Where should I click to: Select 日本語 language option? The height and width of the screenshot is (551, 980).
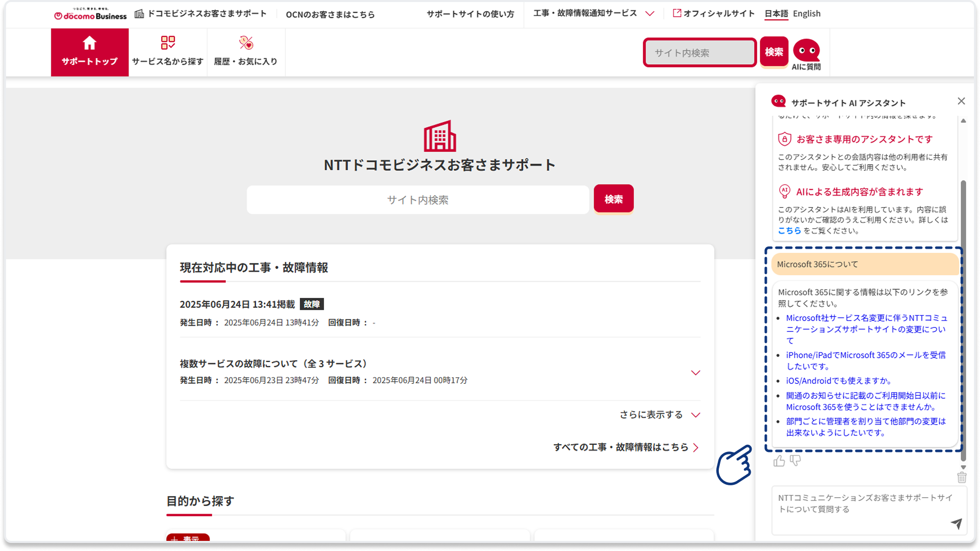[776, 14]
